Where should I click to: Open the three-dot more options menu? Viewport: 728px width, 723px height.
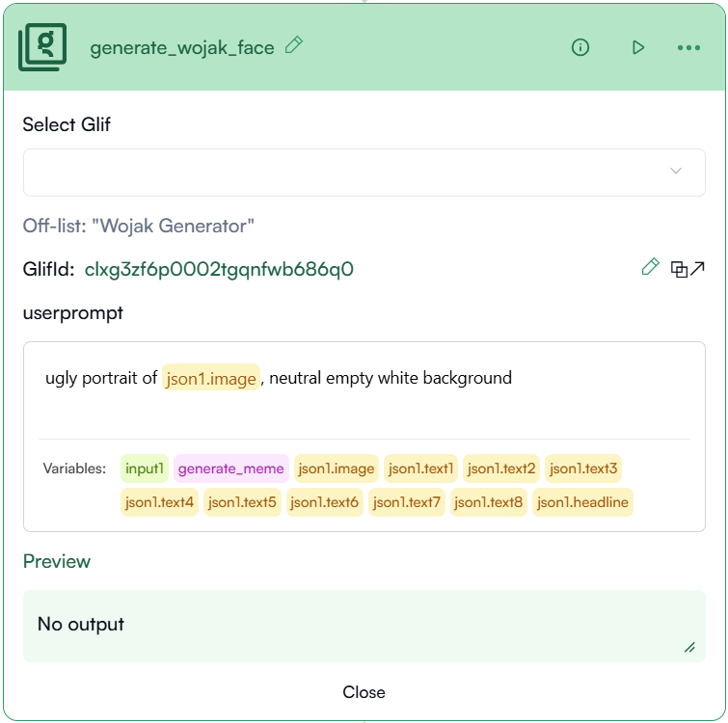click(688, 47)
